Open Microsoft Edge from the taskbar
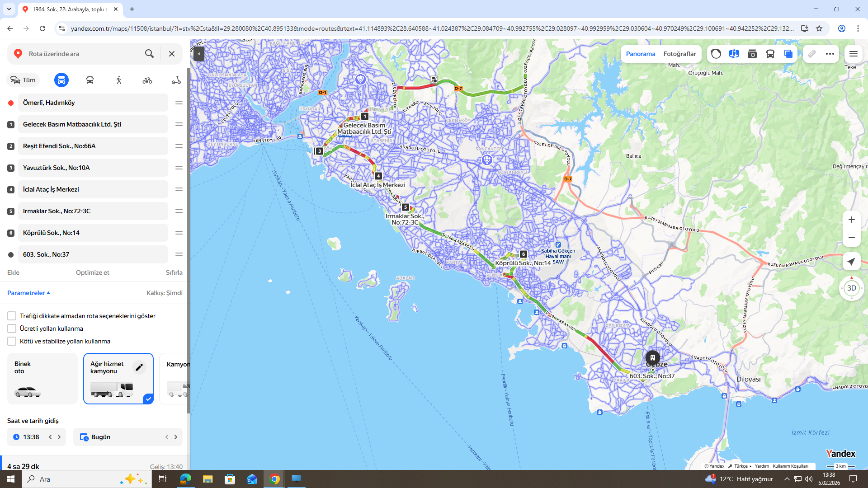The image size is (868, 488). pyautogui.click(x=185, y=479)
